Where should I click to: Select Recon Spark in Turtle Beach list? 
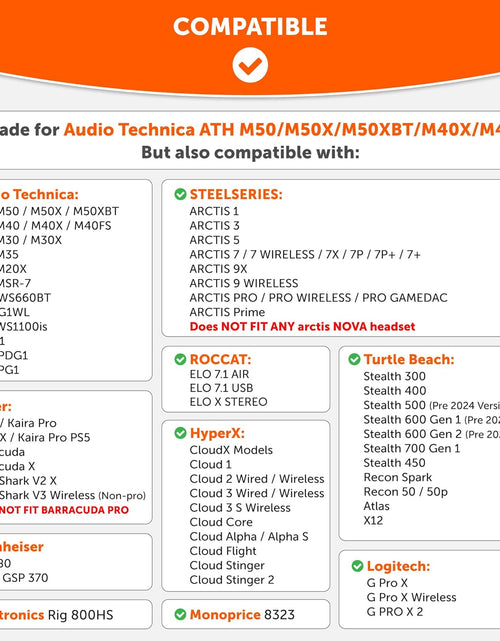pyautogui.click(x=398, y=477)
